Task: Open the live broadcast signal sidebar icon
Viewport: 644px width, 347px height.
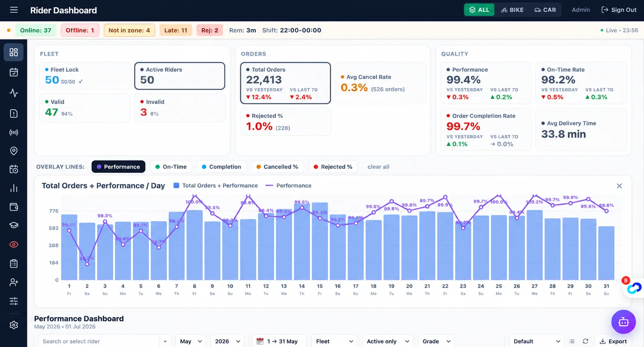Action: (x=14, y=132)
